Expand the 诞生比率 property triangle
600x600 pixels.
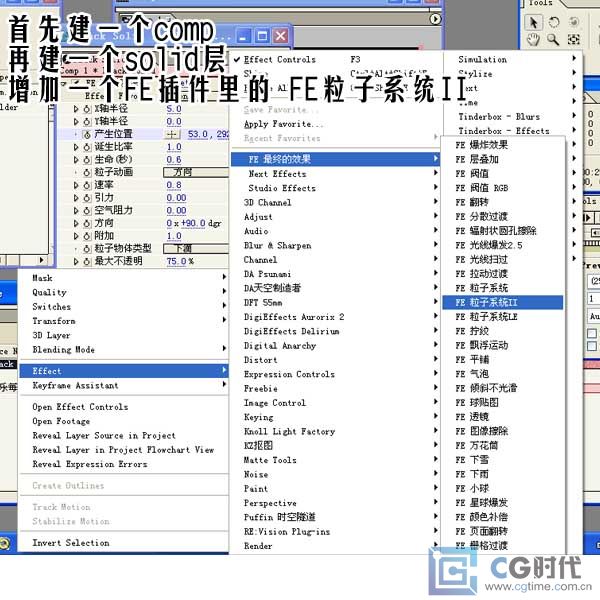[76, 147]
